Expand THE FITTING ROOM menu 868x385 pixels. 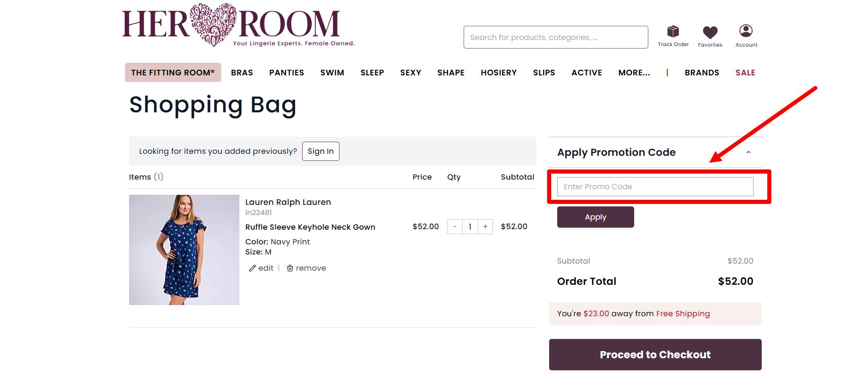(x=173, y=72)
